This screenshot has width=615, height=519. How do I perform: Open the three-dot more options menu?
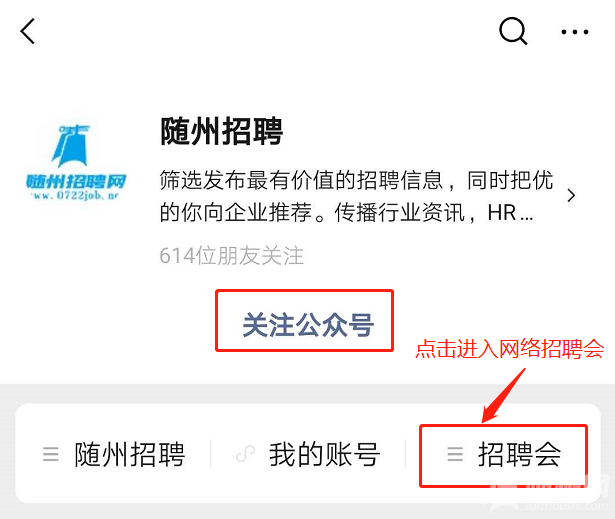(x=575, y=32)
